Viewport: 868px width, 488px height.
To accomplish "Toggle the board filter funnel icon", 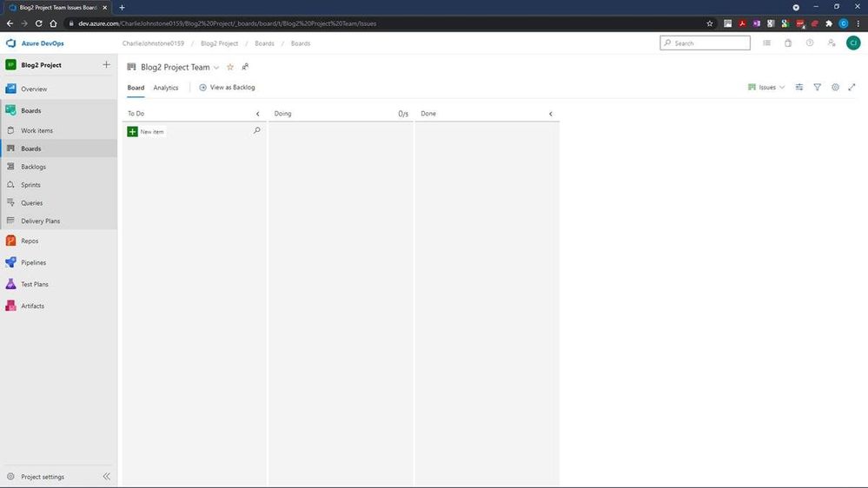I will pos(817,88).
